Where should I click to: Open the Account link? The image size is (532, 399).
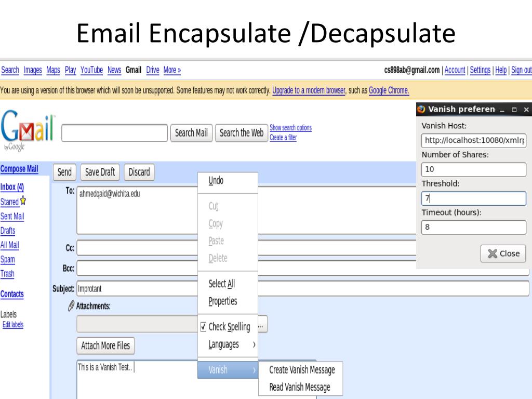[455, 70]
